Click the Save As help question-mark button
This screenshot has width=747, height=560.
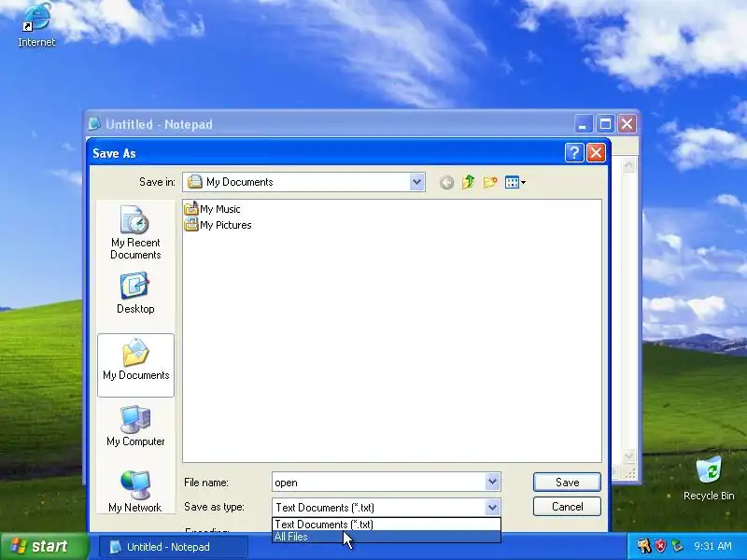[574, 153]
